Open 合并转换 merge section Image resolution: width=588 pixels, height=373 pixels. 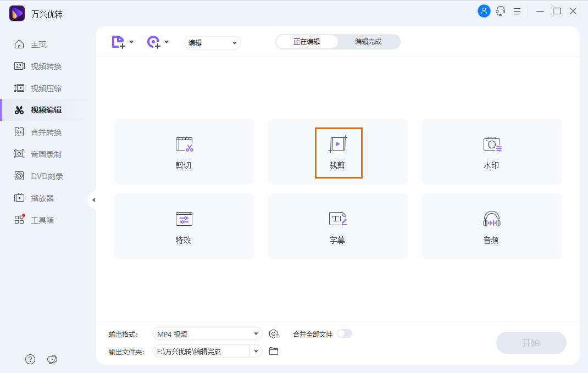click(37, 132)
